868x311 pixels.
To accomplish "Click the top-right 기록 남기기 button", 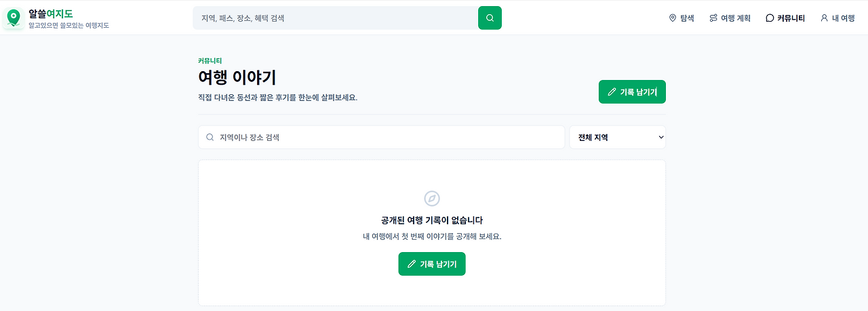I will [x=632, y=92].
